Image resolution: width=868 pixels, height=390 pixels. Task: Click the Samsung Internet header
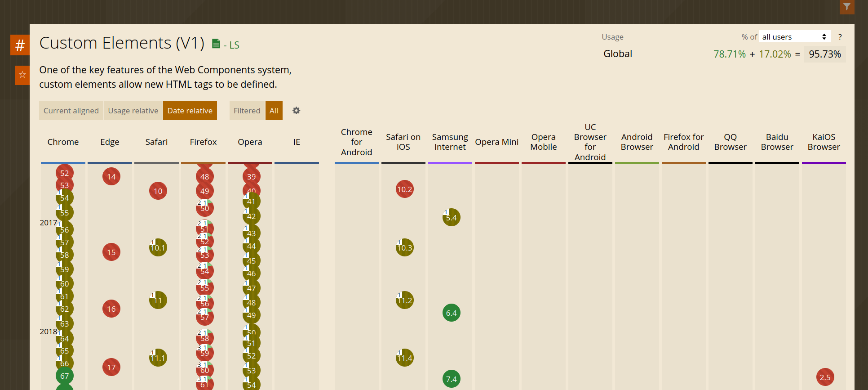pos(450,142)
